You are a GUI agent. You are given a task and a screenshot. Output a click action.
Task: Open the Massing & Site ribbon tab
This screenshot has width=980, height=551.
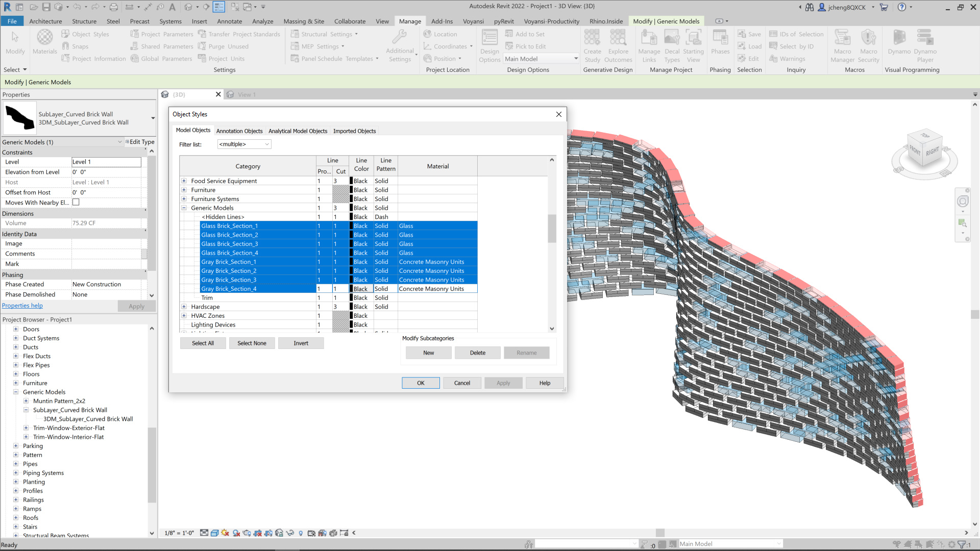click(x=304, y=21)
